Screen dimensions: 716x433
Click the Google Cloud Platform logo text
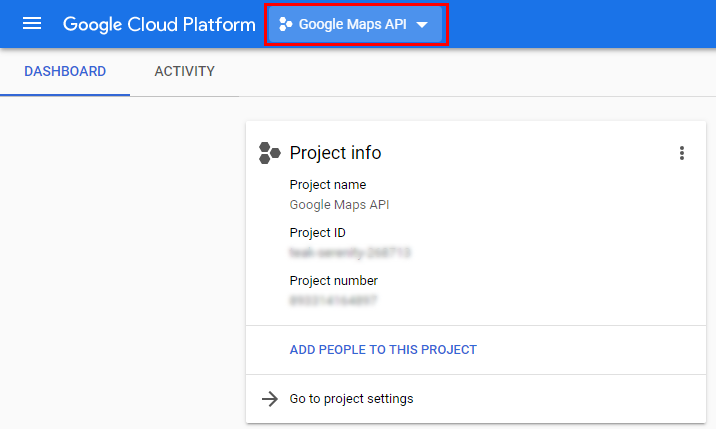pos(159,24)
